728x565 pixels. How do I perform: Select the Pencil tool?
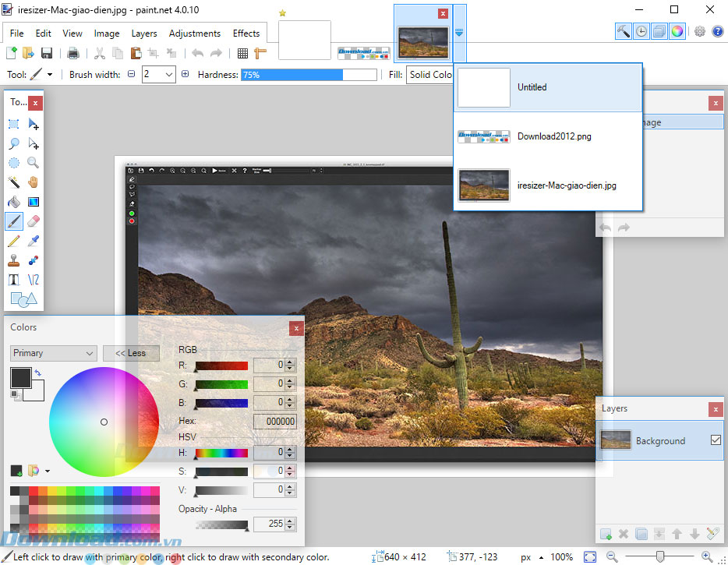(x=14, y=241)
